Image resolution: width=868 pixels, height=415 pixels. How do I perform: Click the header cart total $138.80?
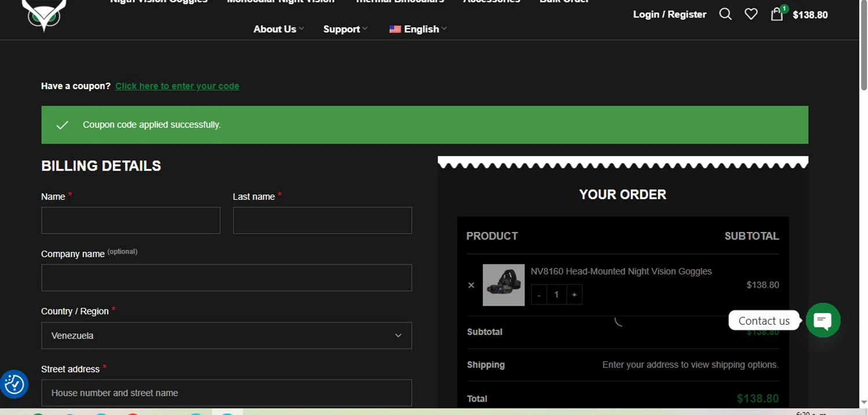(x=810, y=15)
